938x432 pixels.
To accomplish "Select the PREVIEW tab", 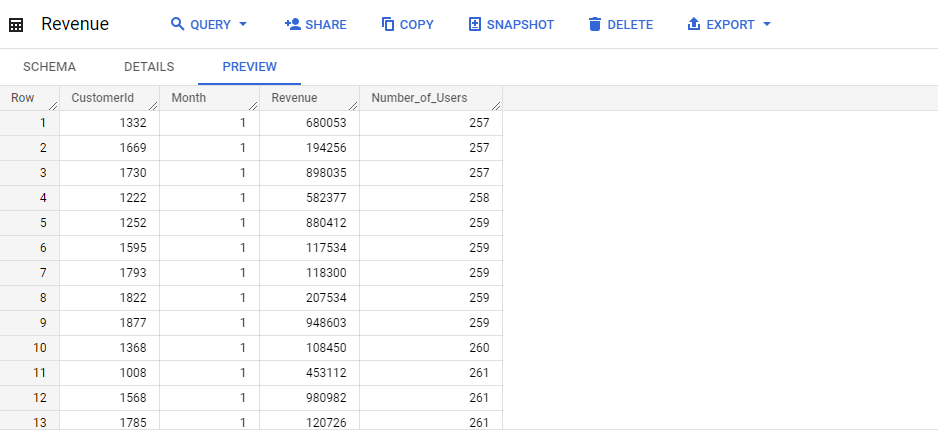I will 249,67.
